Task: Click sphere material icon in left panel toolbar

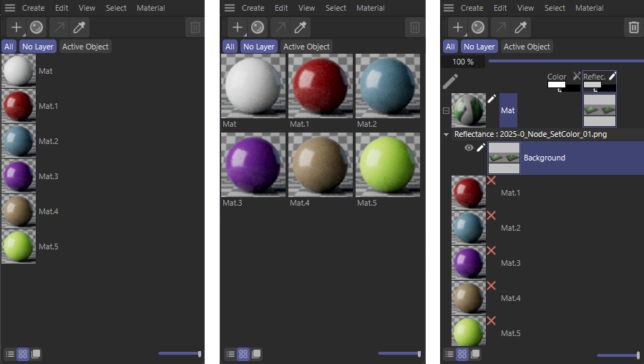Action: coord(36,27)
